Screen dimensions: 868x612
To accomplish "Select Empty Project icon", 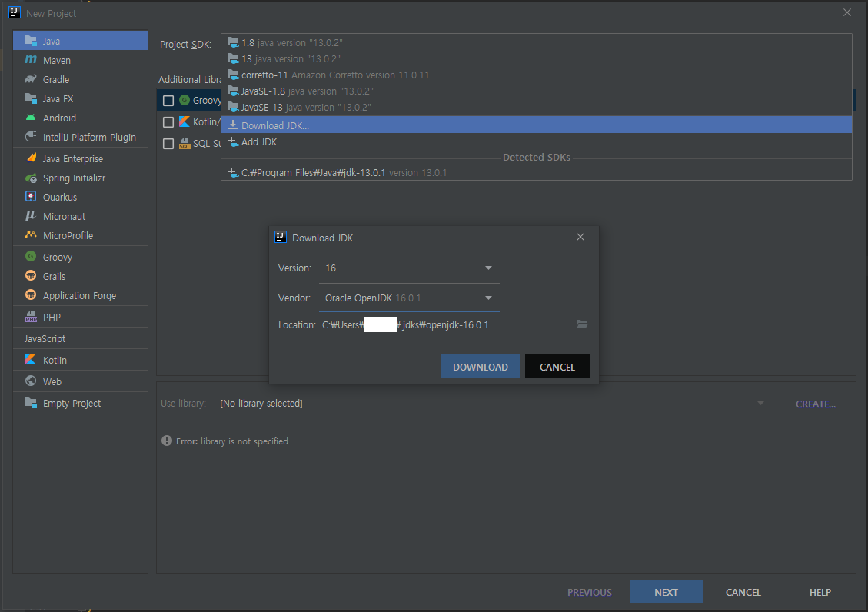I will point(31,403).
